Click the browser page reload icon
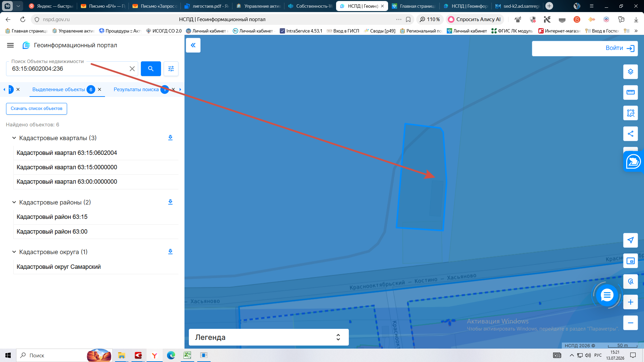This screenshot has height=362, width=644. [23, 19]
